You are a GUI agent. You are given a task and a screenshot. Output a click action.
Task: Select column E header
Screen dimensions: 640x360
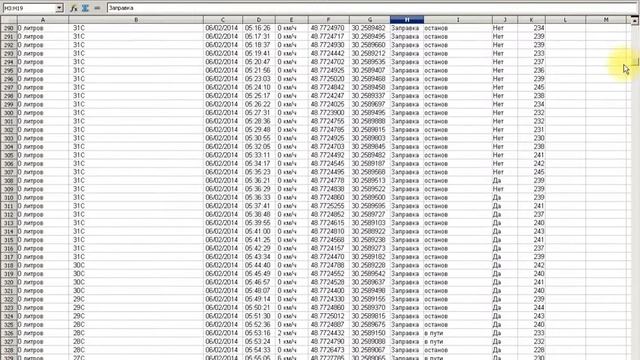tap(291, 20)
